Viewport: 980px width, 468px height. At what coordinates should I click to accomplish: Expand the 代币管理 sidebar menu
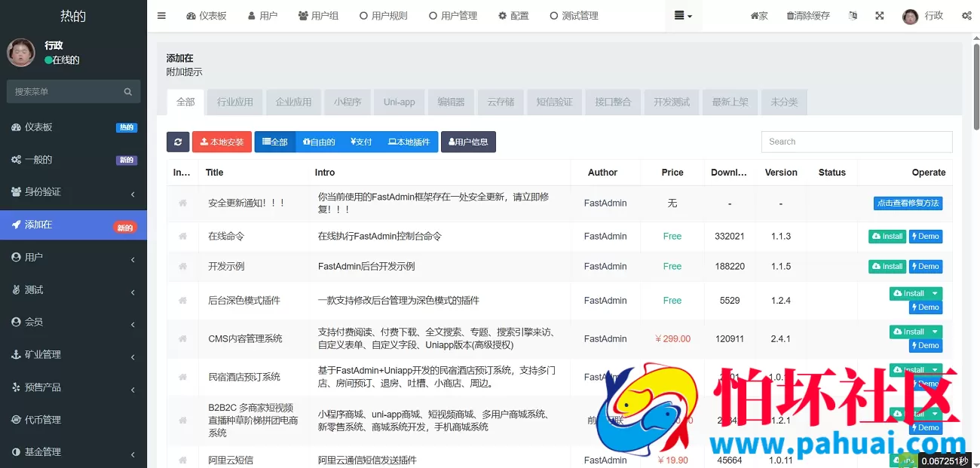click(73, 419)
